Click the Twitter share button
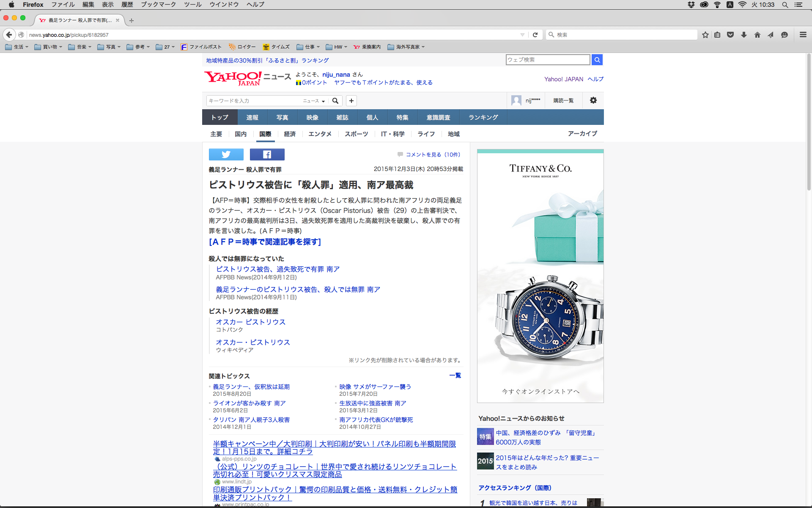Screen dimensions: 812x508 click(x=226, y=155)
